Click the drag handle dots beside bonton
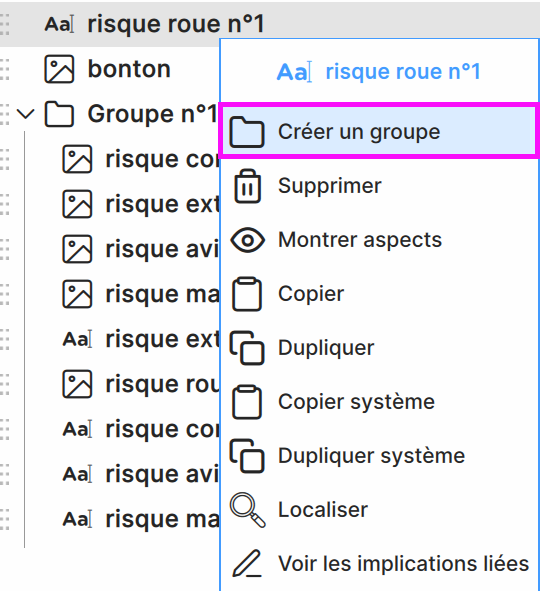540x591 pixels. pyautogui.click(x=5, y=69)
